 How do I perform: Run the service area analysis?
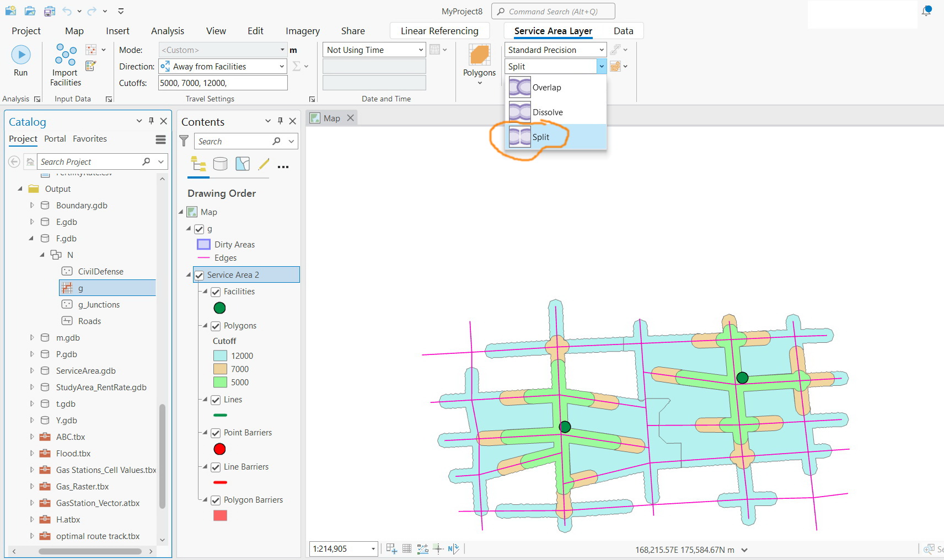click(x=21, y=61)
